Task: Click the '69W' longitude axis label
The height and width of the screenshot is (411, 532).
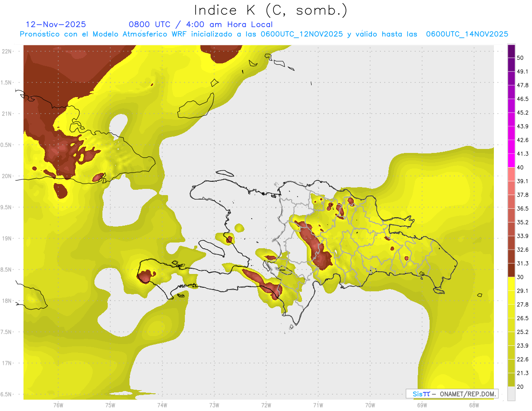Action: (422, 406)
